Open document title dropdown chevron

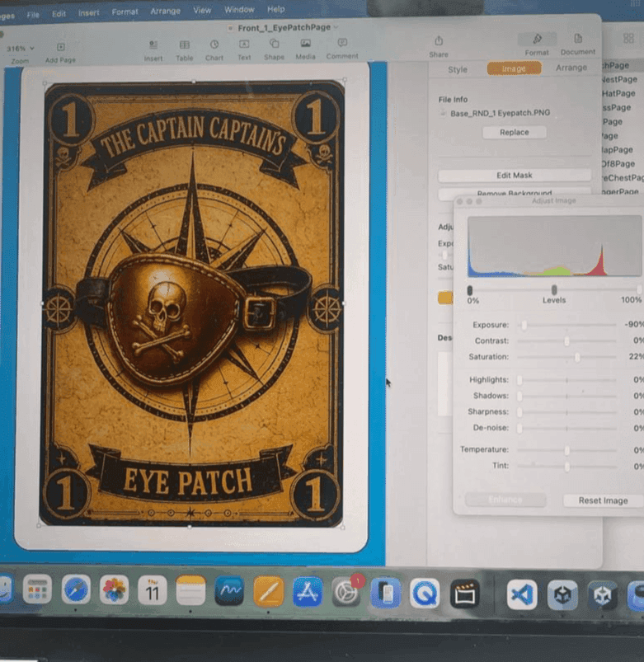tap(336, 27)
